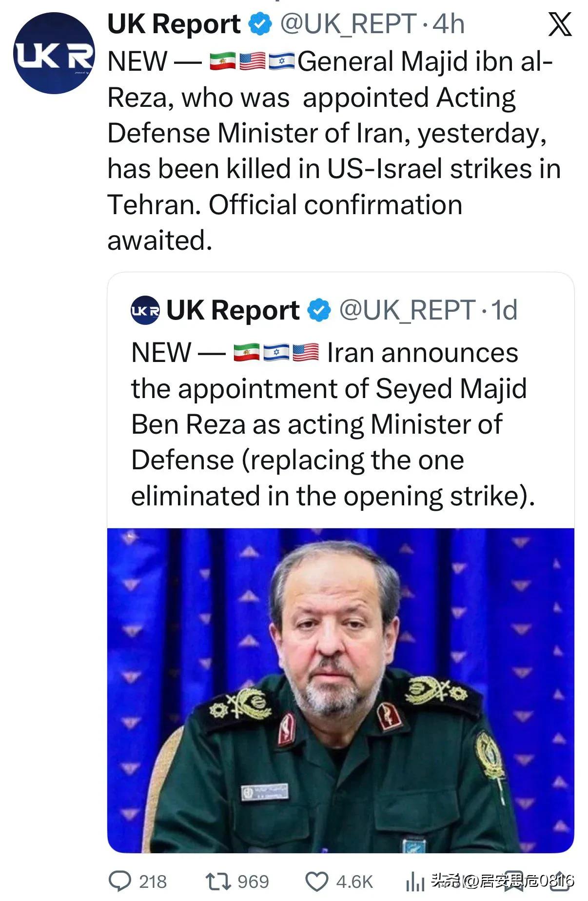Click the reply speech bubble icon
This screenshot has height=901, width=588.
click(119, 881)
